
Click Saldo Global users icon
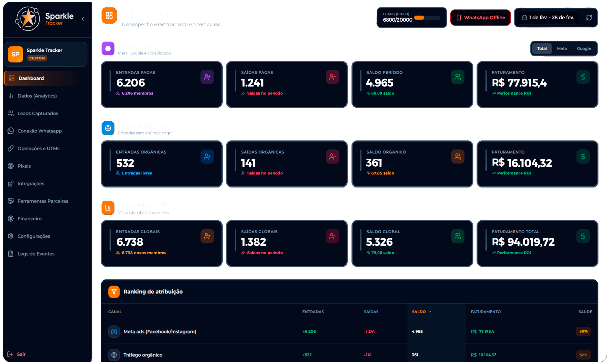458,236
